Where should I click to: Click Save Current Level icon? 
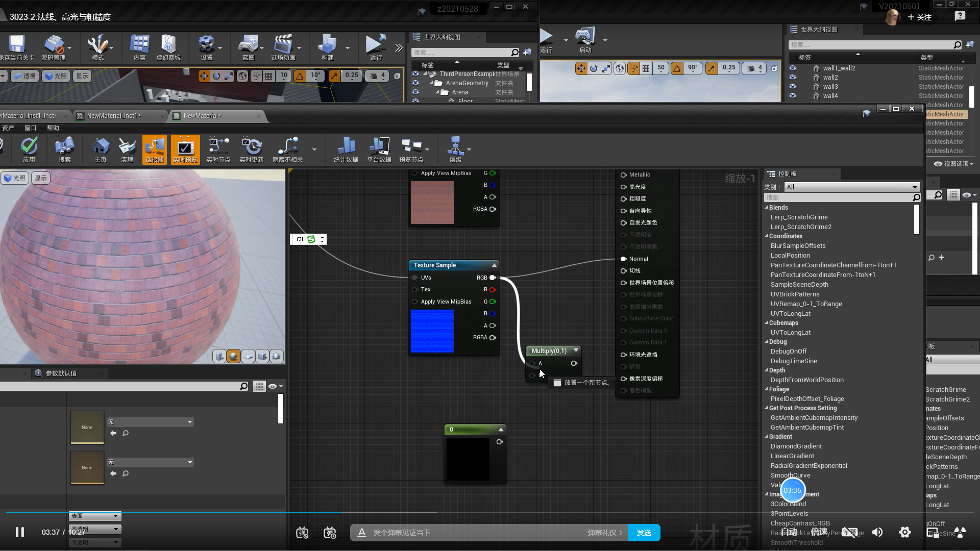click(x=17, y=47)
